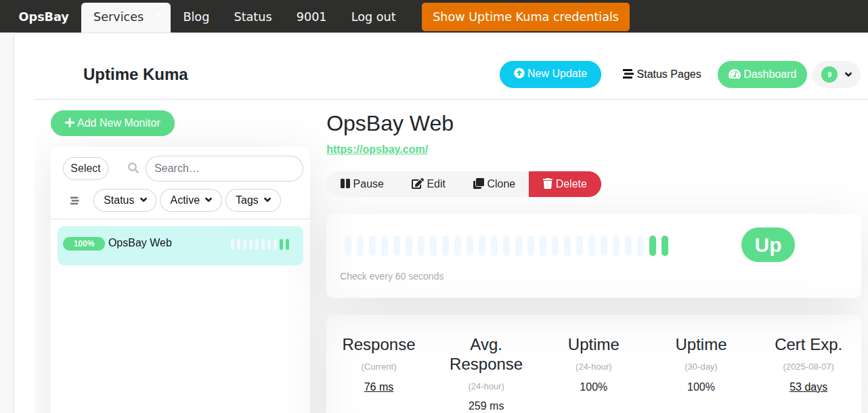Open the user profile dropdown

click(836, 74)
